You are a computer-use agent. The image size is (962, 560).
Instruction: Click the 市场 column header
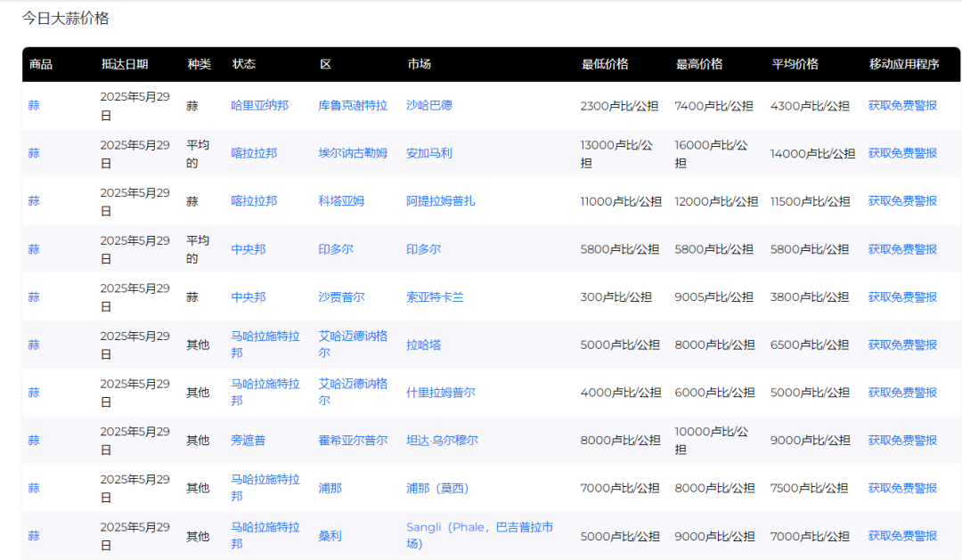coord(420,64)
